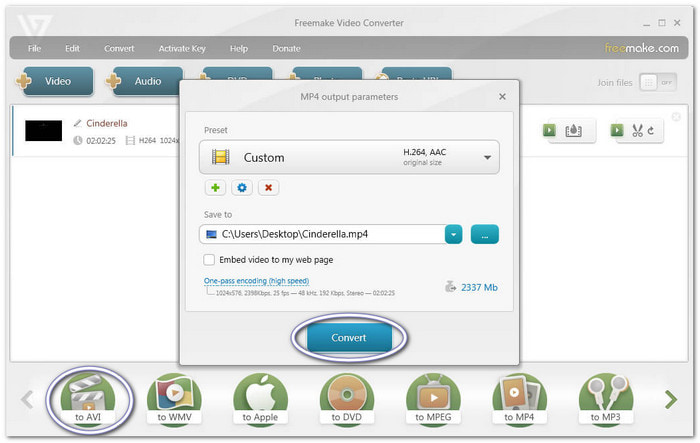
Task: Open the Convert menu
Action: (119, 48)
